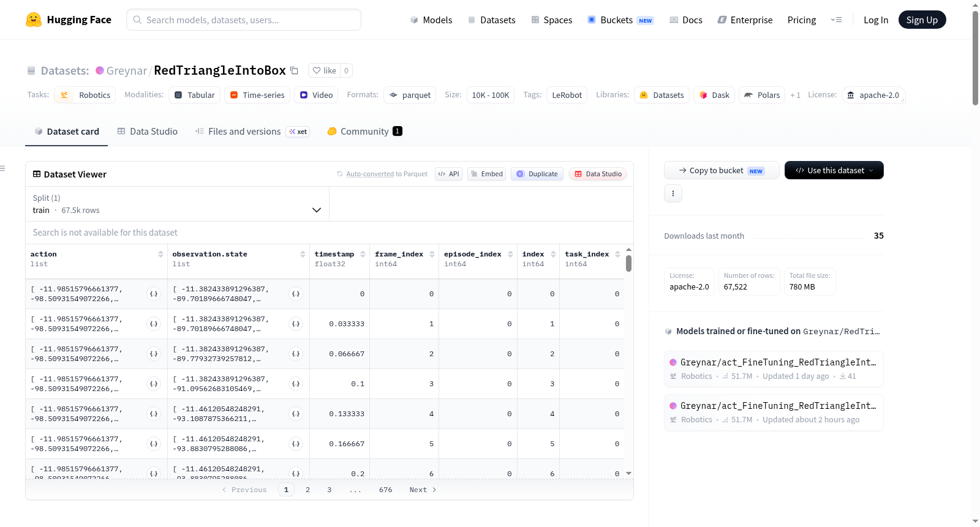Switch to the Dataset card tab
This screenshot has height=527, width=980.
(66, 131)
